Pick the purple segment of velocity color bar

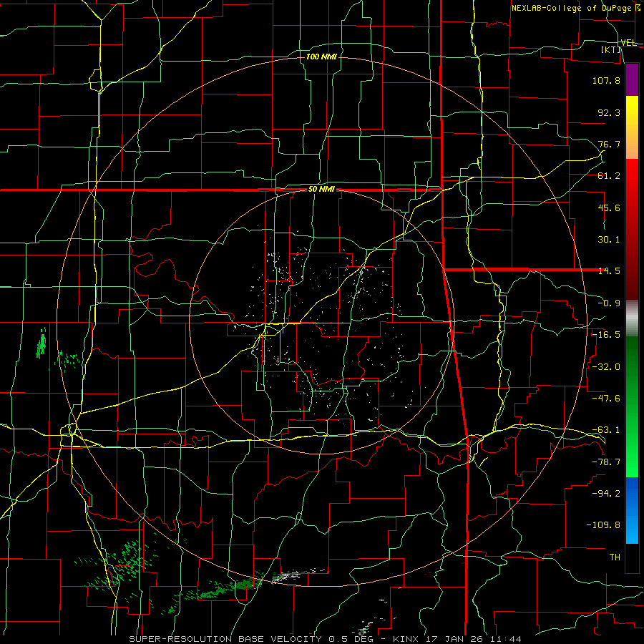(632, 79)
